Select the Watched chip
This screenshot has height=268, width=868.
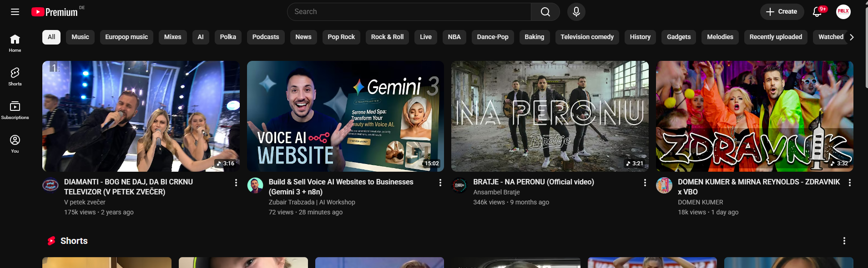(831, 37)
